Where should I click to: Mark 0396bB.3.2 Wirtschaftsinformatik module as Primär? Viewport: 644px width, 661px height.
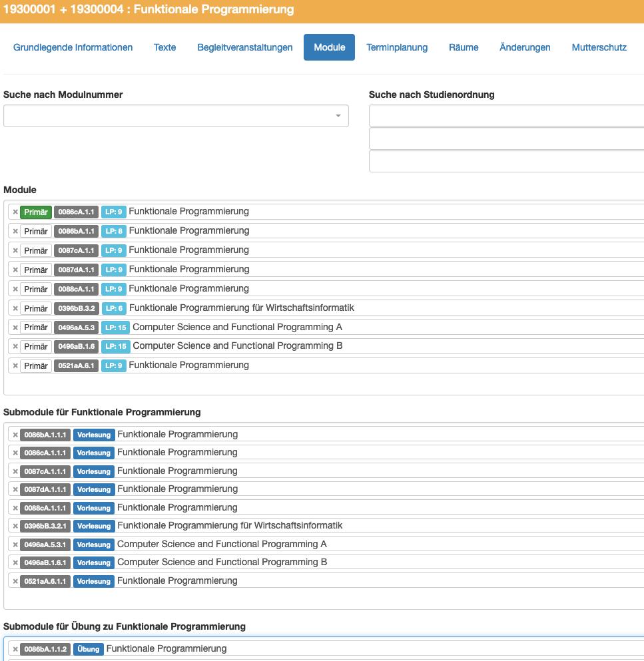pyautogui.click(x=36, y=309)
